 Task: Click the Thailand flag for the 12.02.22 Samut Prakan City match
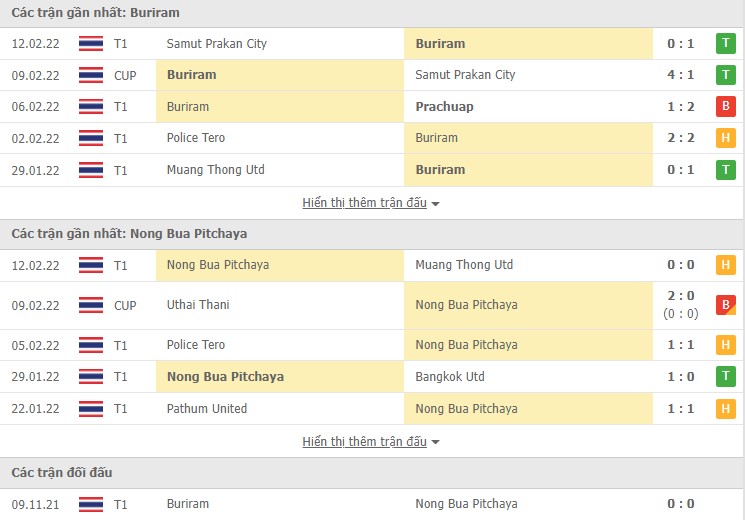(x=91, y=44)
